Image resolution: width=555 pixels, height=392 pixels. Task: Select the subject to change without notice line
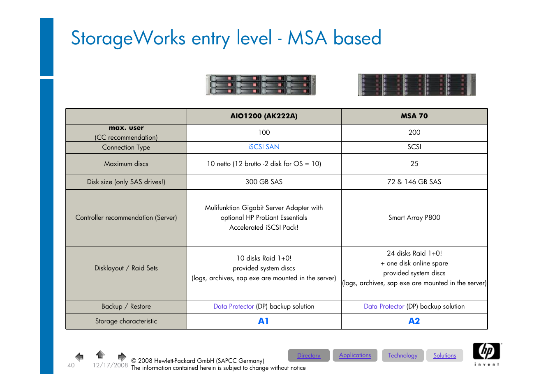[x=218, y=368]
